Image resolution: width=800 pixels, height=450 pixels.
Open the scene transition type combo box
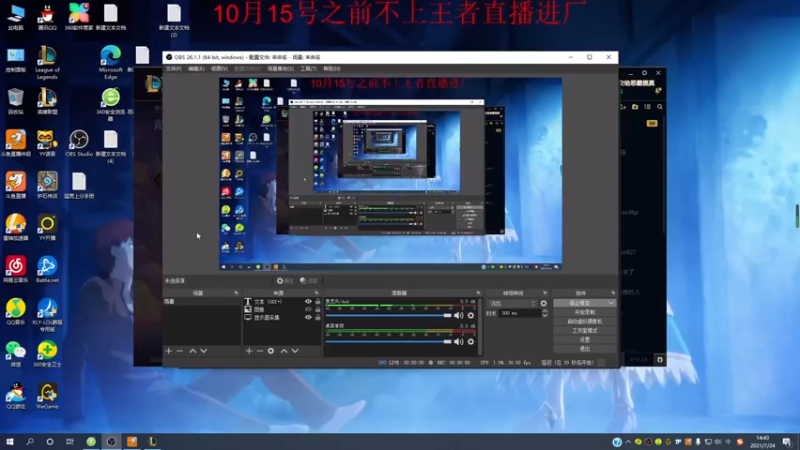tap(512, 304)
